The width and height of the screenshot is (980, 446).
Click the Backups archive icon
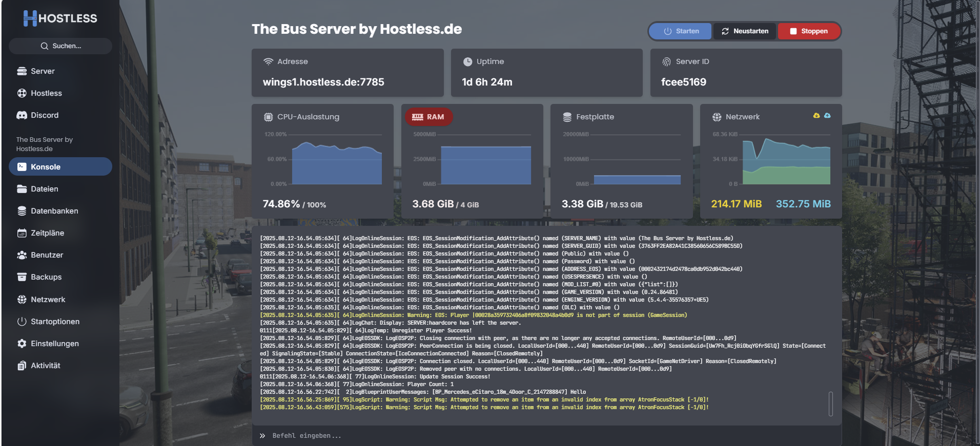tap(22, 277)
